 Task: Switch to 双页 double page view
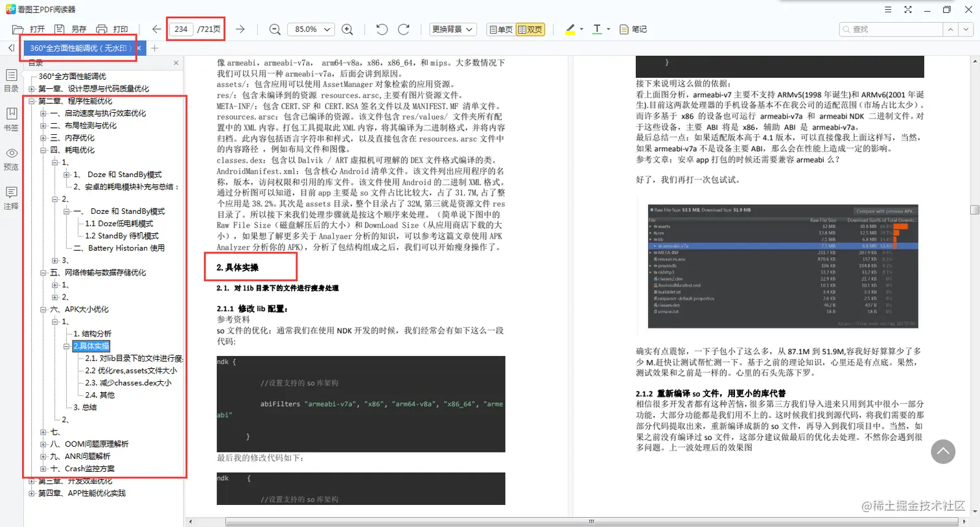pyautogui.click(x=530, y=29)
